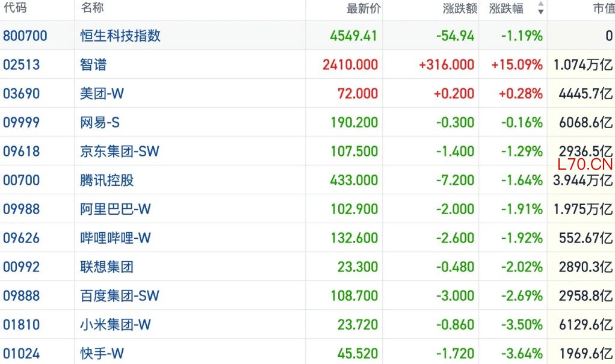Select code 09626
Image resolution: width=615 pixels, height=364 pixels.
click(21, 238)
